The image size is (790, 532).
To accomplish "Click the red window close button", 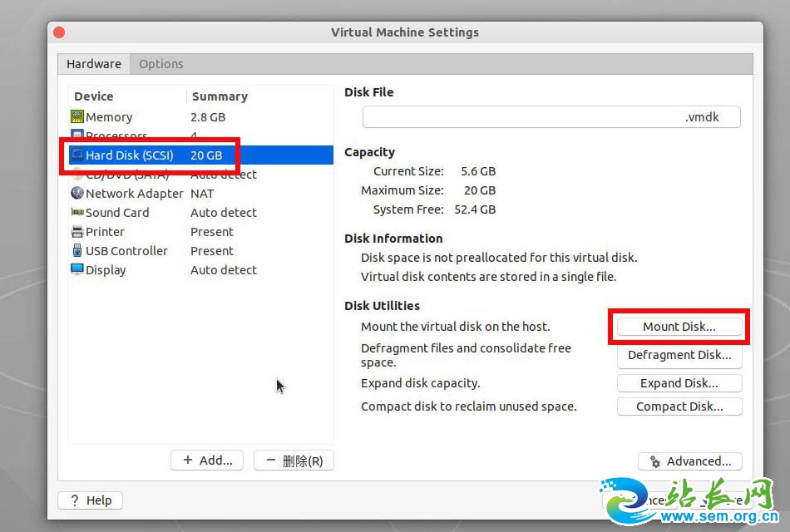I will (x=59, y=32).
